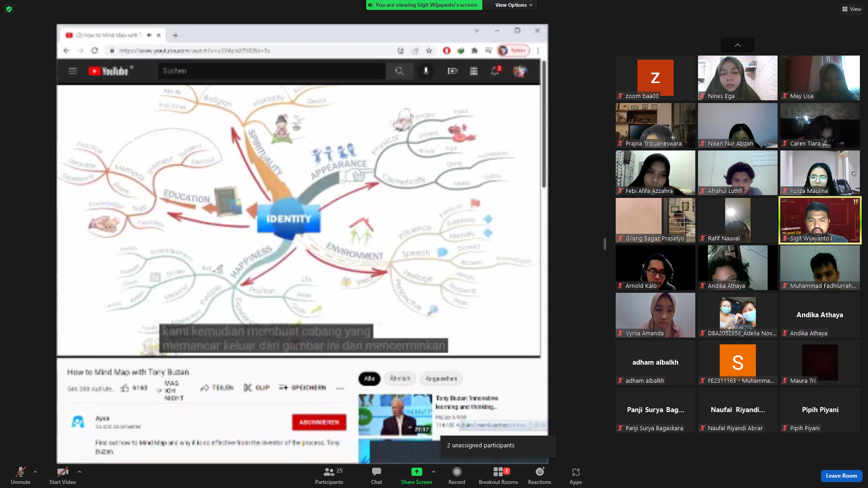This screenshot has width=868, height=488.
Task: Click the 2 unassigned participants tooltip
Action: pos(498,446)
